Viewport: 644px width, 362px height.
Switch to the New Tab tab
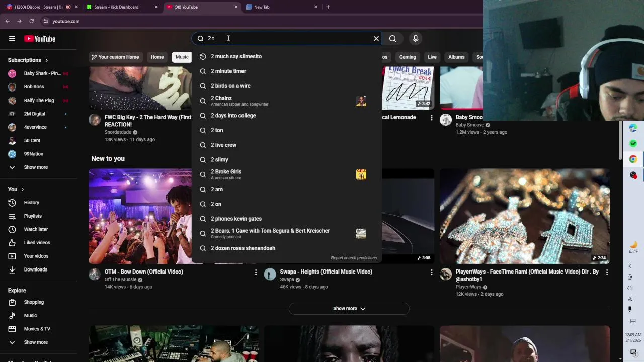[x=282, y=7]
